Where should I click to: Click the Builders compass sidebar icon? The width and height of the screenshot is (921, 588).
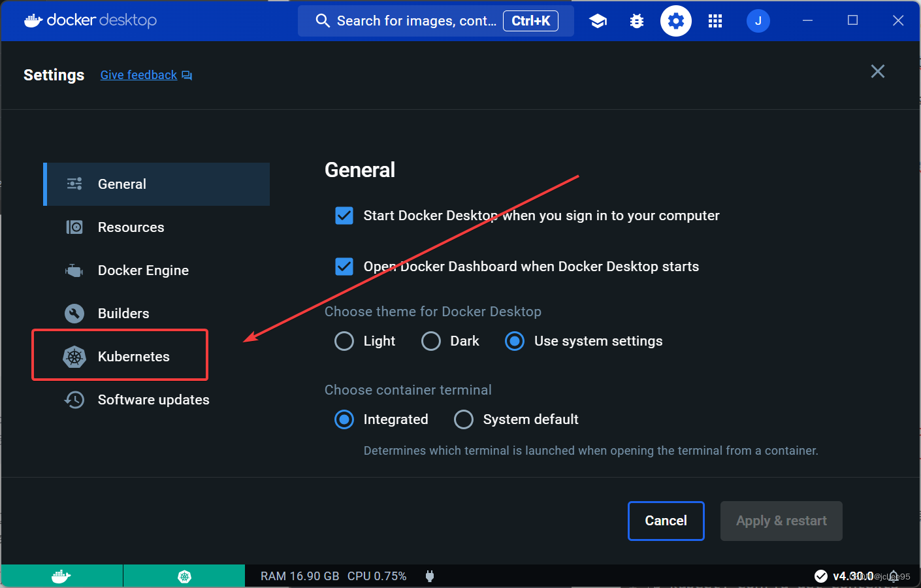pos(74,313)
